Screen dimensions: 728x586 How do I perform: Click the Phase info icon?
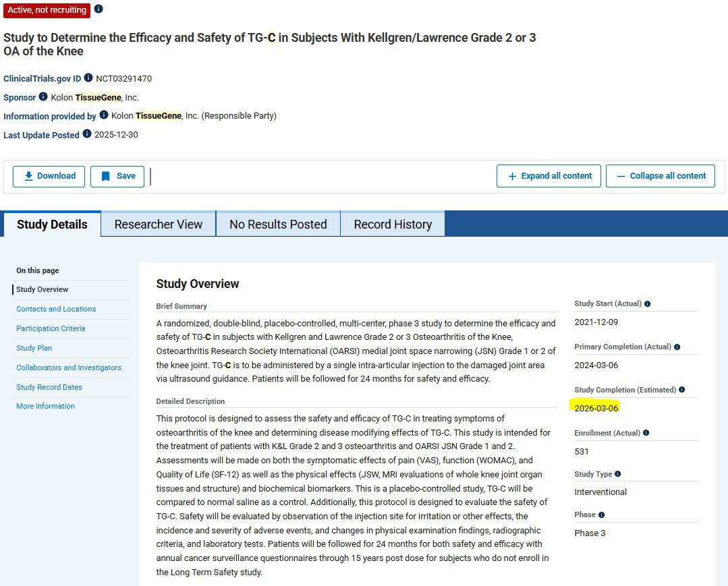click(601, 515)
